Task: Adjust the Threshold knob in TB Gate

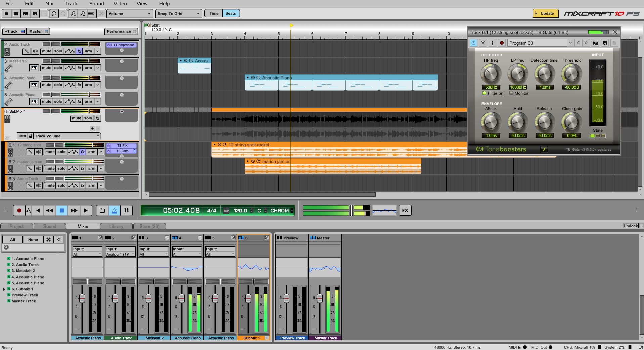Action: pos(571,74)
